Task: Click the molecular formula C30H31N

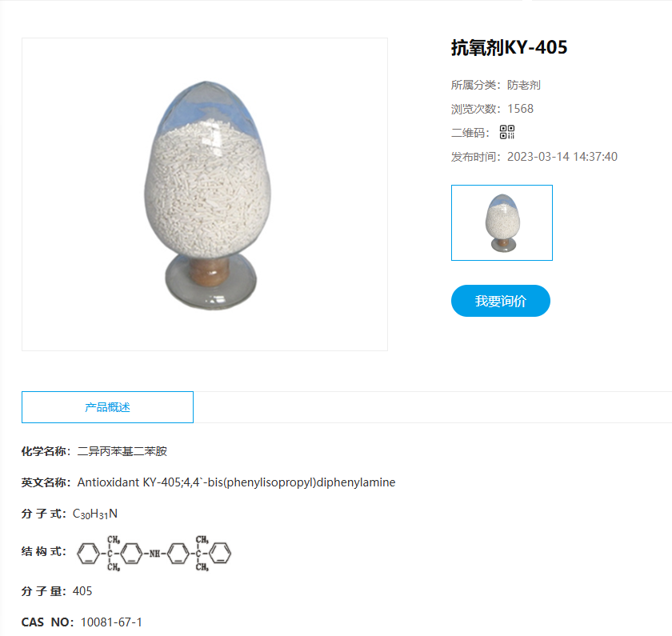Action: pos(95,514)
